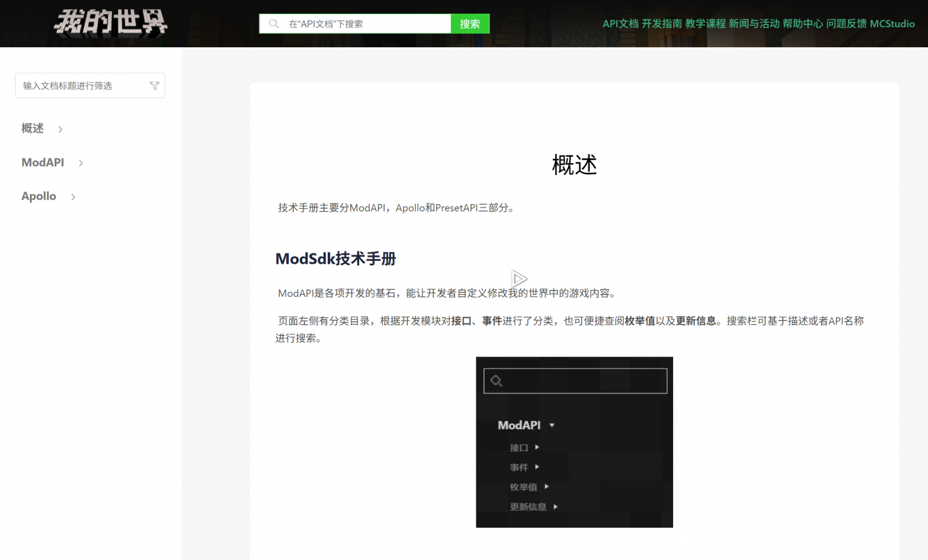Image resolution: width=928 pixels, height=560 pixels.
Task: Click the bold 枚举值 text in the paragraph
Action: [640, 321]
